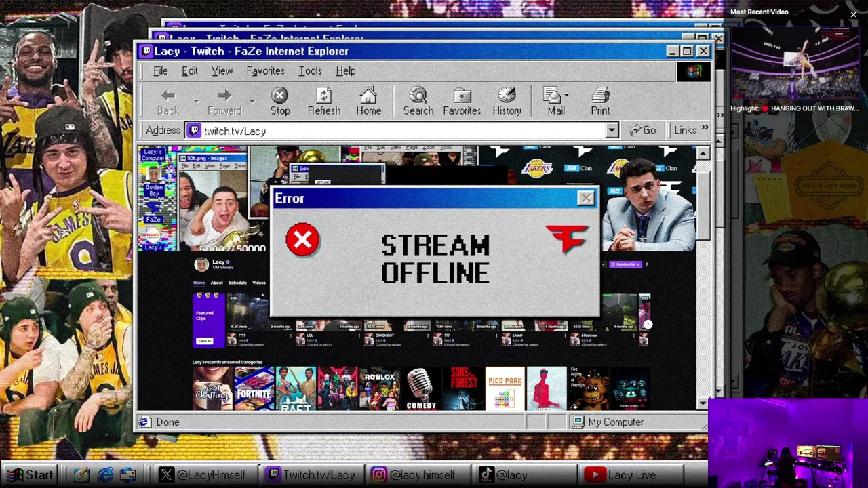Click the My Computer status bar icon

(x=578, y=422)
